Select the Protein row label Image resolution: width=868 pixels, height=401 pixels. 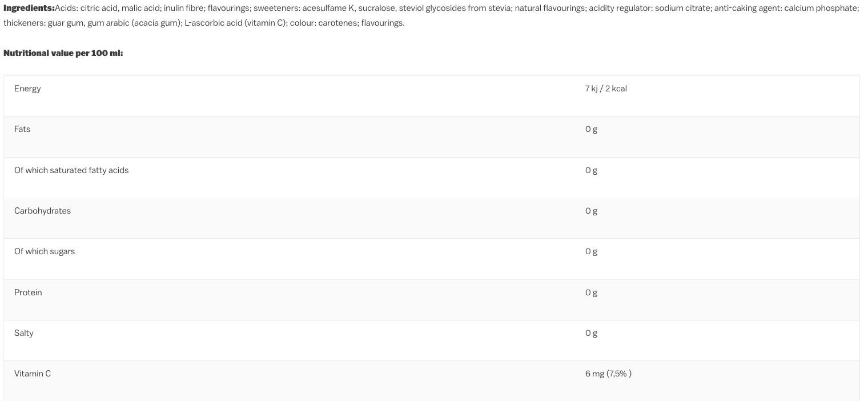tap(28, 292)
